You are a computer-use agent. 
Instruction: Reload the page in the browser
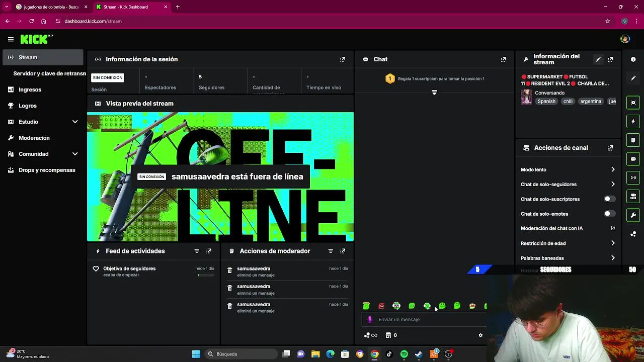click(31, 21)
